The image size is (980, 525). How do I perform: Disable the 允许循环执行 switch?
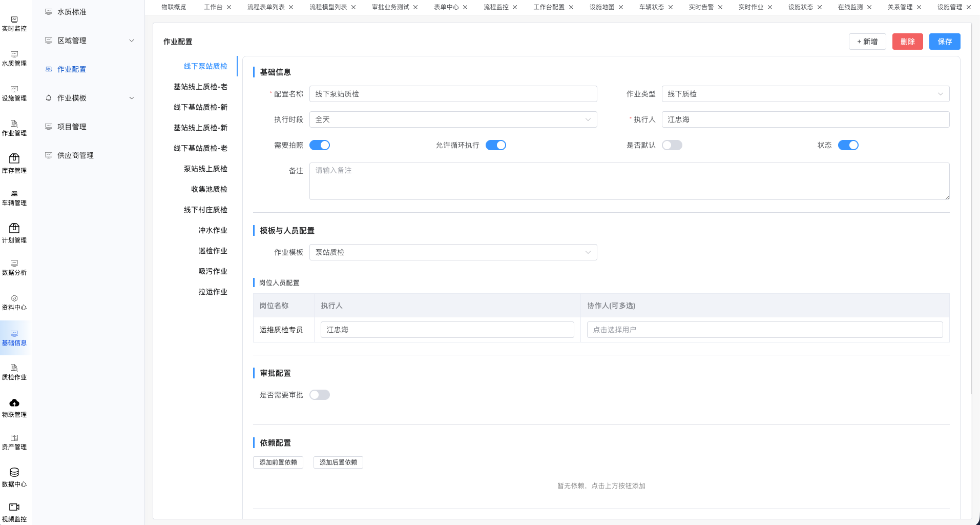point(495,145)
